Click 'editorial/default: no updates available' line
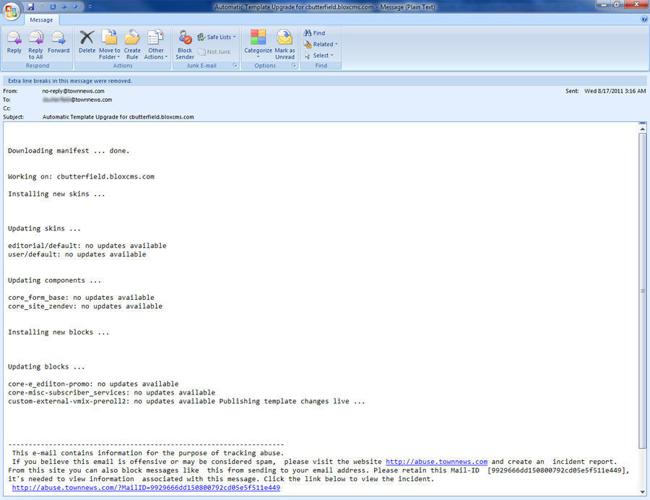 click(87, 245)
